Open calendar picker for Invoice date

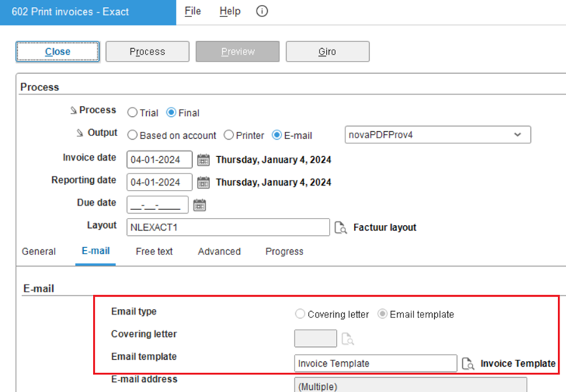click(203, 160)
